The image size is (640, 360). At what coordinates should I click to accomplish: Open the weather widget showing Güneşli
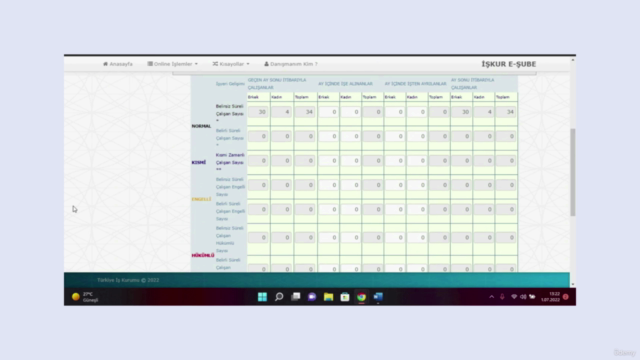click(x=85, y=297)
